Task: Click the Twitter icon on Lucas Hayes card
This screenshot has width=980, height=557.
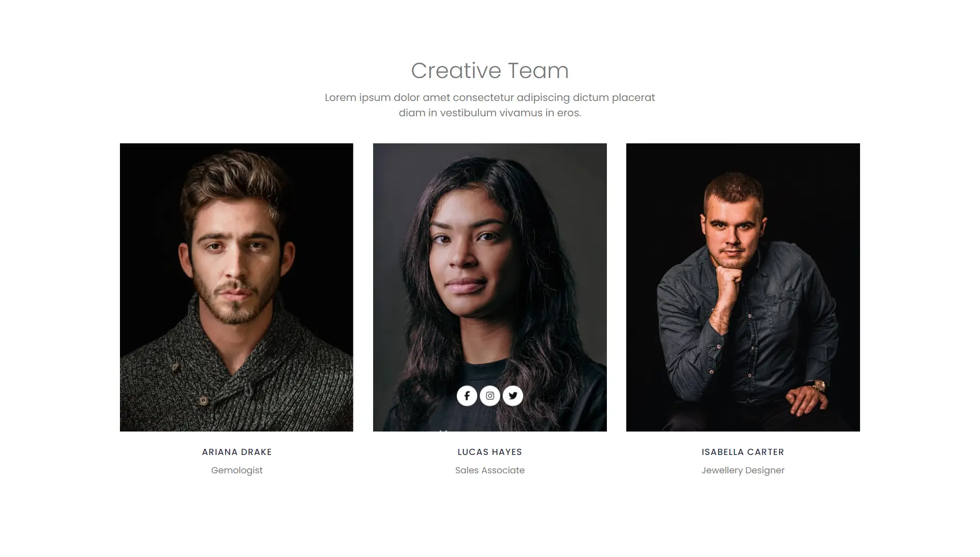Action: click(x=512, y=395)
